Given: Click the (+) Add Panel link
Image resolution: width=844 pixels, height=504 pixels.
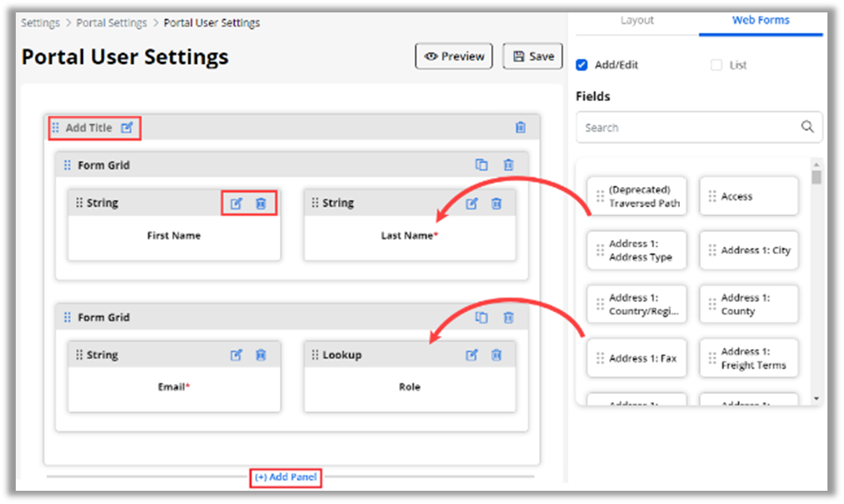Looking at the screenshot, I should (x=285, y=478).
